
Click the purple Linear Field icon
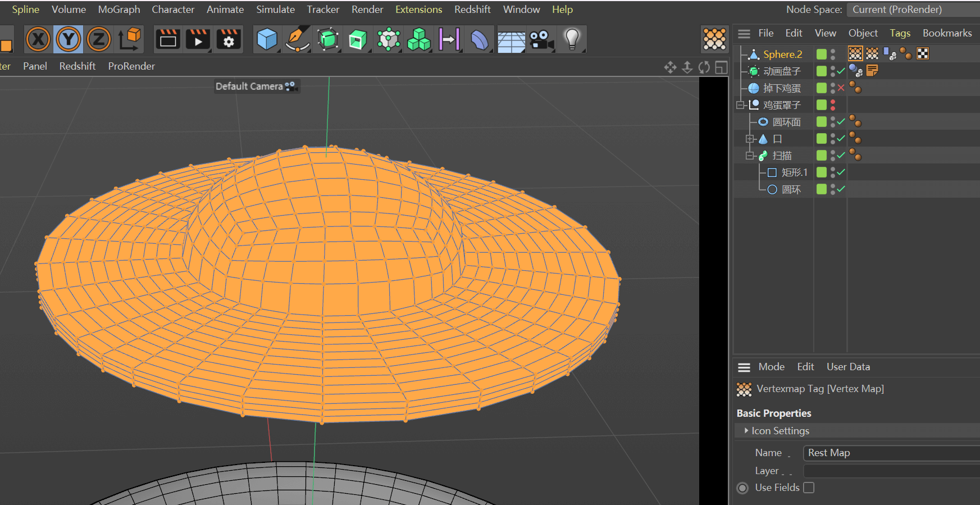[449, 39]
